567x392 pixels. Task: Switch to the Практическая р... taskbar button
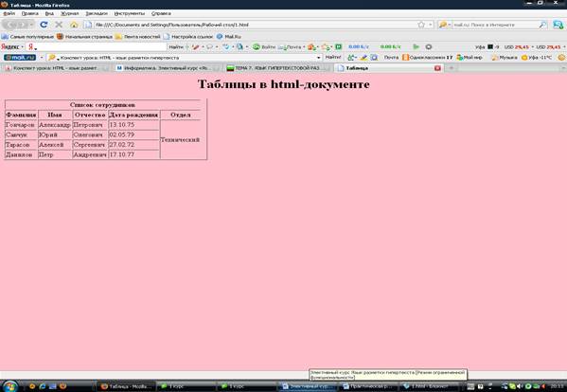[x=369, y=386]
